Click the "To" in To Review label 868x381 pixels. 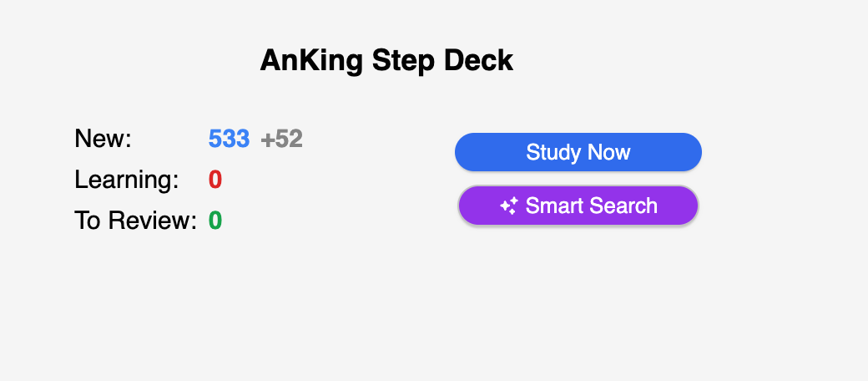pos(87,221)
